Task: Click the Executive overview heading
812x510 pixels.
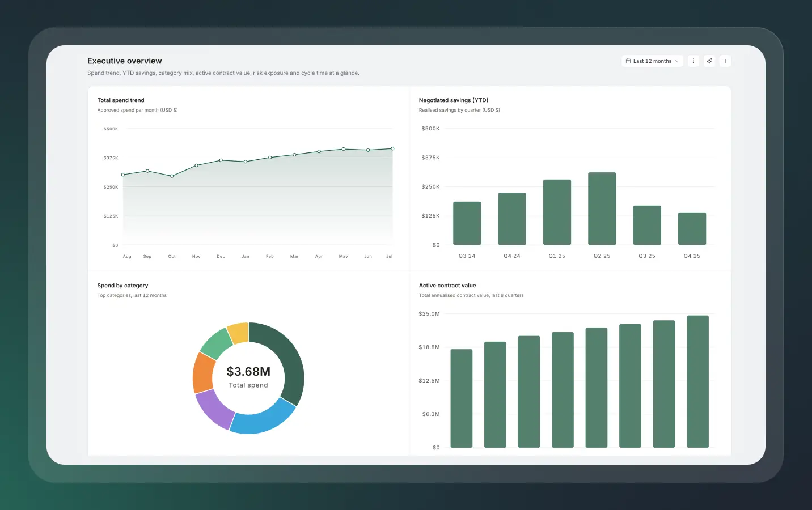Action: pyautogui.click(x=125, y=61)
